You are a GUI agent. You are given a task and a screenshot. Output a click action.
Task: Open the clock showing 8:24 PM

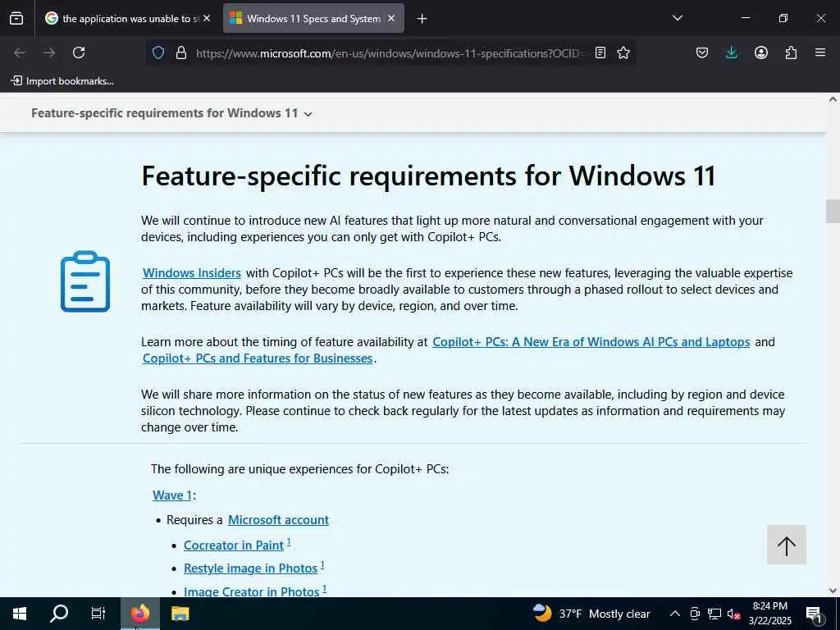pos(769,614)
